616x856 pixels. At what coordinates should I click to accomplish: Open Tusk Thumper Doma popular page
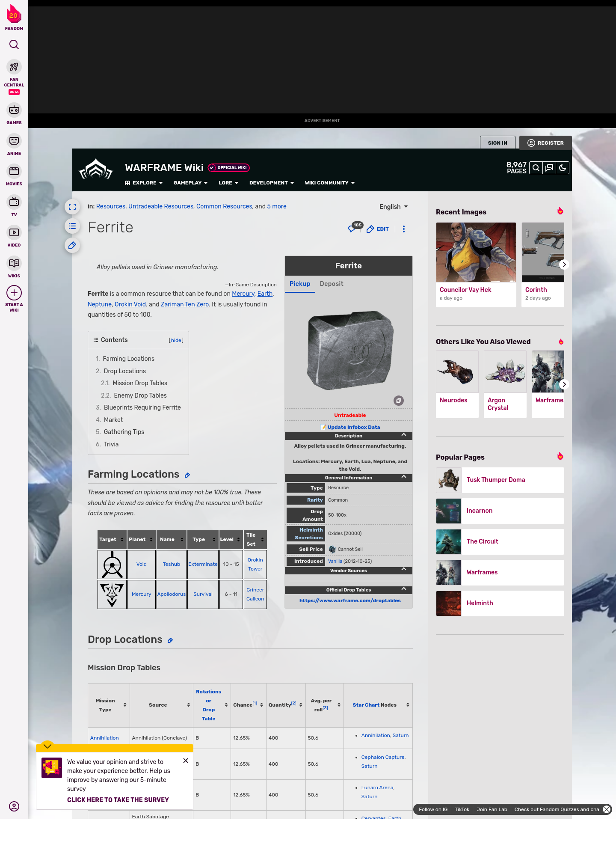(500, 480)
